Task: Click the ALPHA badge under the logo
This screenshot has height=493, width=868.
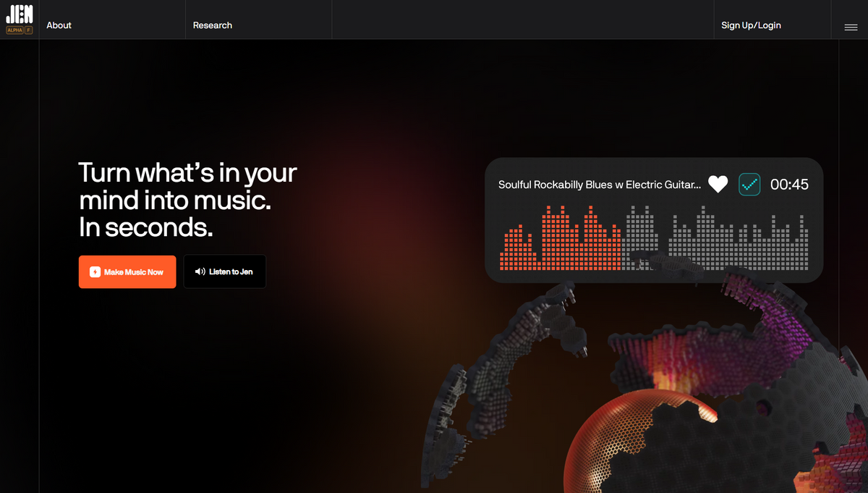Action: pos(14,30)
